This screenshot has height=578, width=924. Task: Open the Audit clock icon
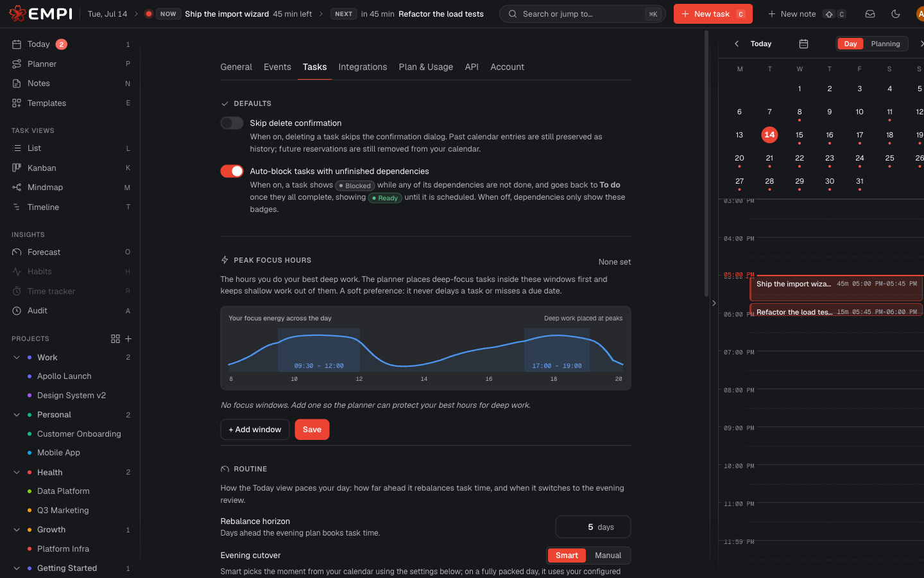click(x=17, y=311)
